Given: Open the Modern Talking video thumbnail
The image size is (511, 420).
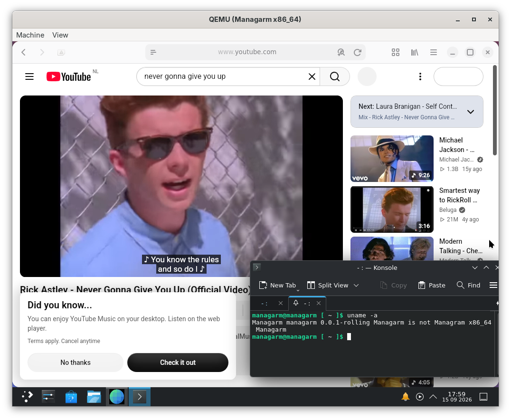Looking at the screenshot, I should [392, 248].
